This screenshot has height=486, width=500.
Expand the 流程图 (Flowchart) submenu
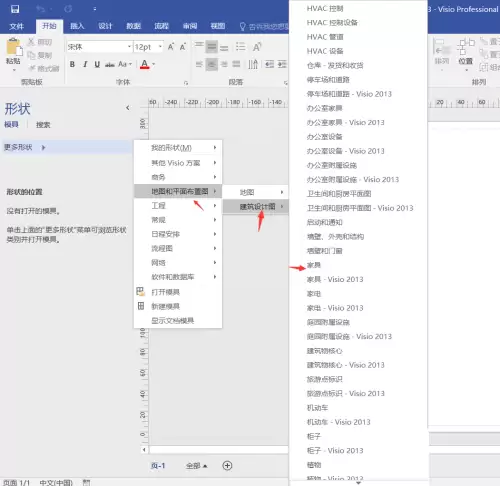point(178,248)
